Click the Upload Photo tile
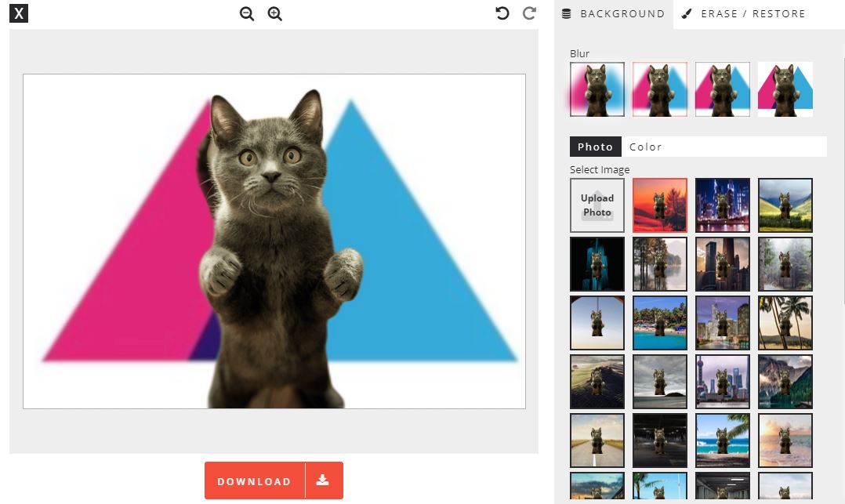 click(597, 205)
